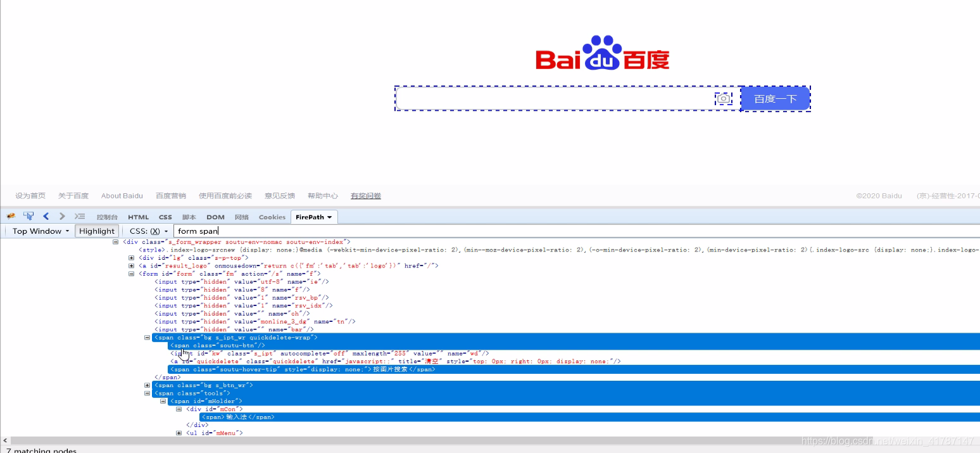
Task: Open the CSS: (X) selector-type dropdown
Action: click(149, 231)
